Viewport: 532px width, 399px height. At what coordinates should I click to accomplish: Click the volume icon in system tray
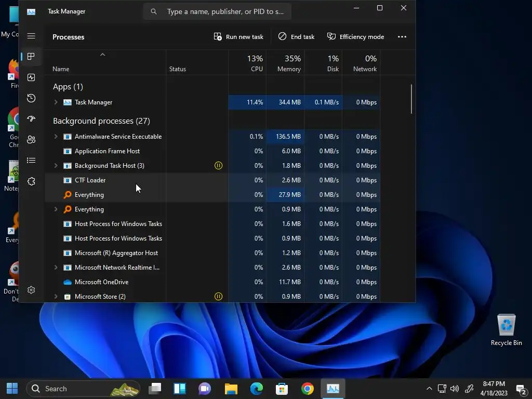pyautogui.click(x=454, y=389)
